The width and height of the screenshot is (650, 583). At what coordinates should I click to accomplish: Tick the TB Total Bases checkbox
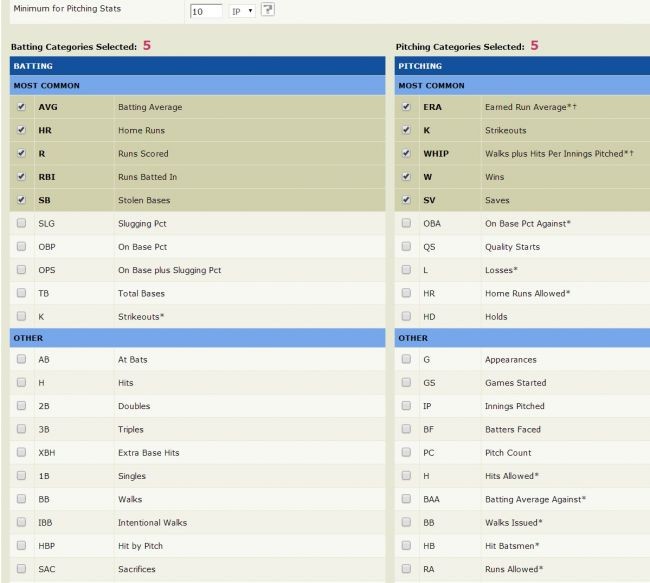click(21, 293)
